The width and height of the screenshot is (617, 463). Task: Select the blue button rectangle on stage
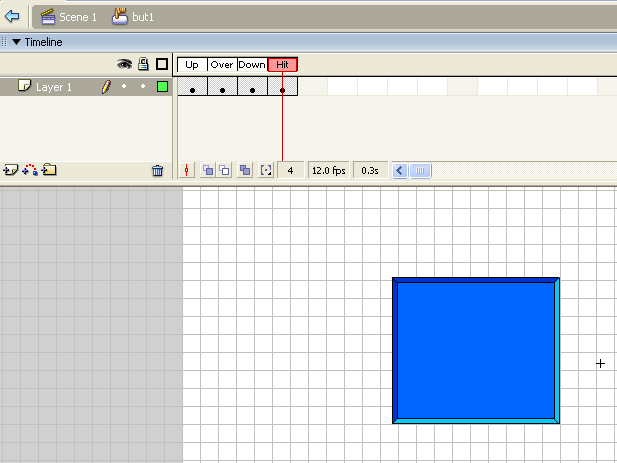point(476,350)
